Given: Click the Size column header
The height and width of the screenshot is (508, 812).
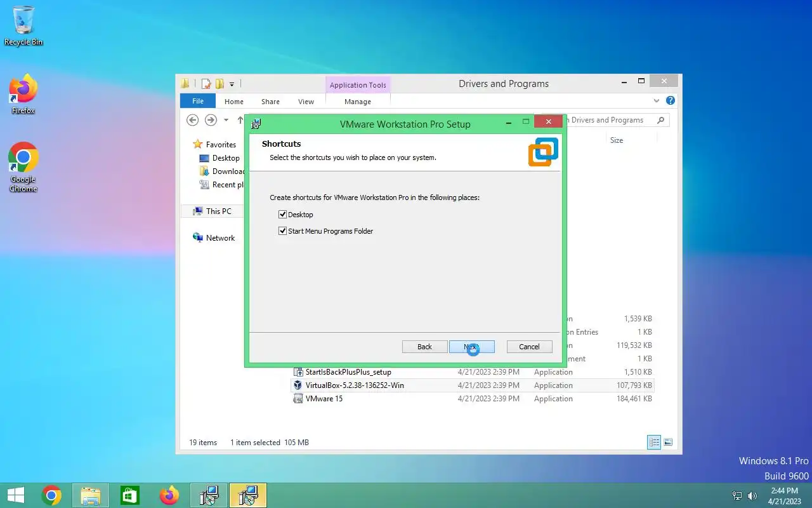Looking at the screenshot, I should 617,140.
